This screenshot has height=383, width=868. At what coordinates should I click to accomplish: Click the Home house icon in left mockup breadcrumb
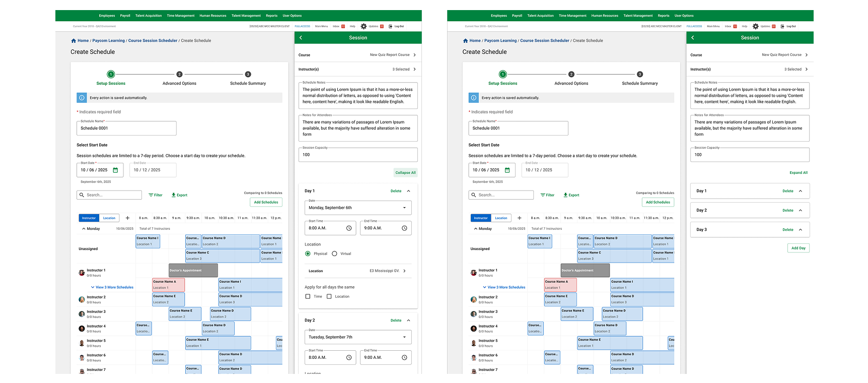[74, 41]
